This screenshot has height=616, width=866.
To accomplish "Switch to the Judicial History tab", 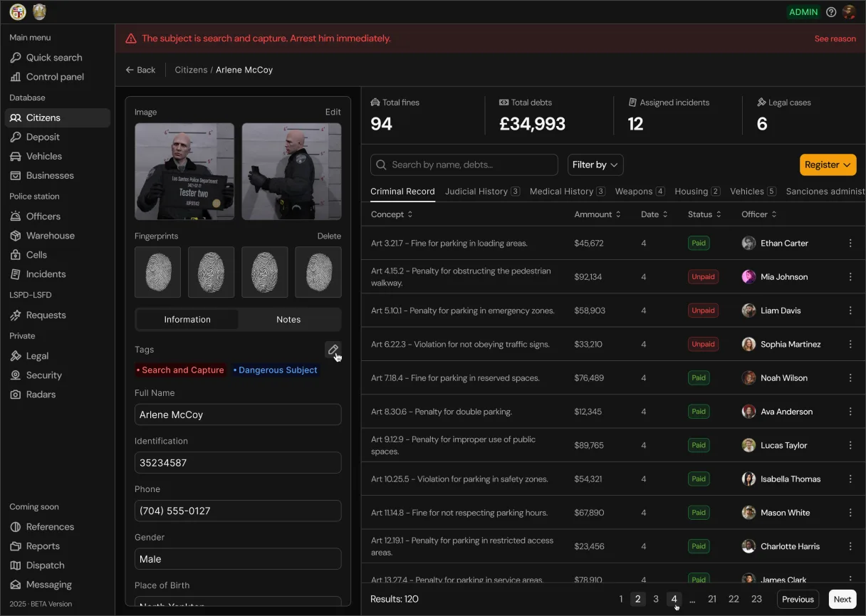I will pos(482,192).
